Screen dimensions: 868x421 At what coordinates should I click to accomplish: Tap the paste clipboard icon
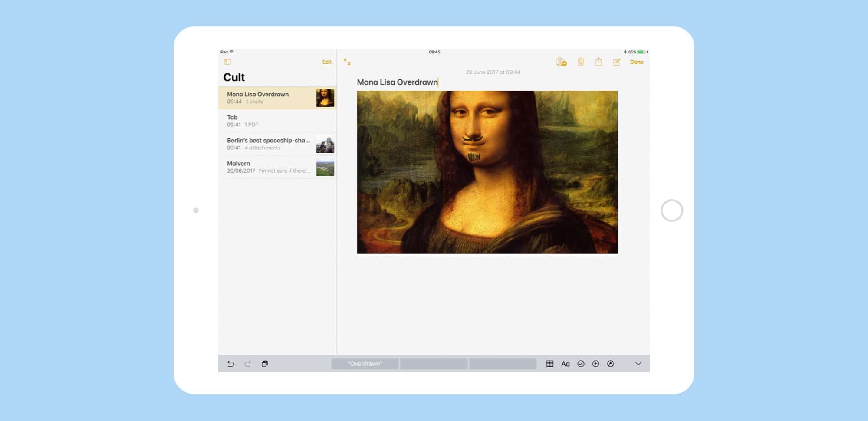(x=265, y=364)
